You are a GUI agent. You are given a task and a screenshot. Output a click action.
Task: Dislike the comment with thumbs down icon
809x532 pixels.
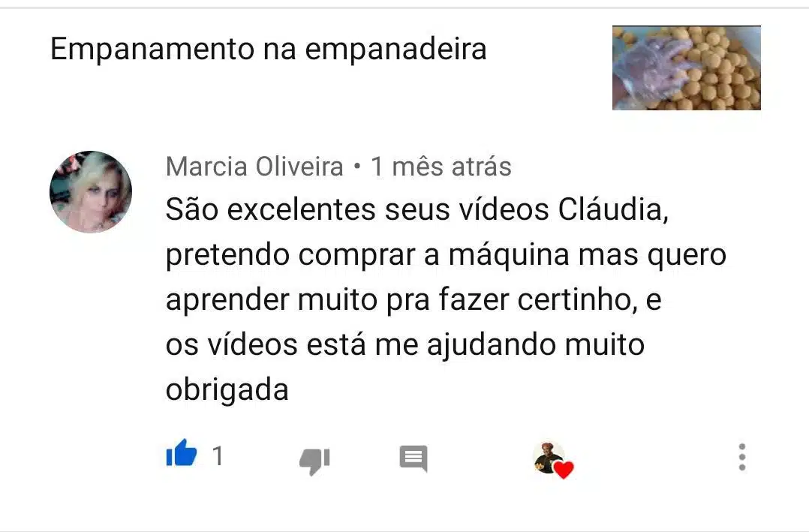click(x=314, y=461)
